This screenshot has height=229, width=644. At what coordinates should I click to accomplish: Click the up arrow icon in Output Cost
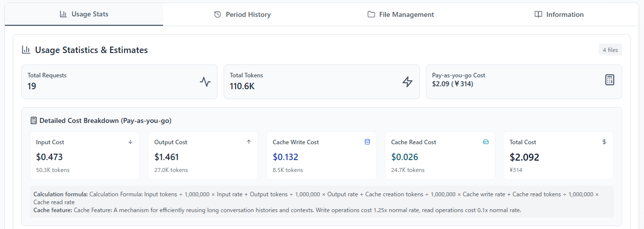[249, 142]
